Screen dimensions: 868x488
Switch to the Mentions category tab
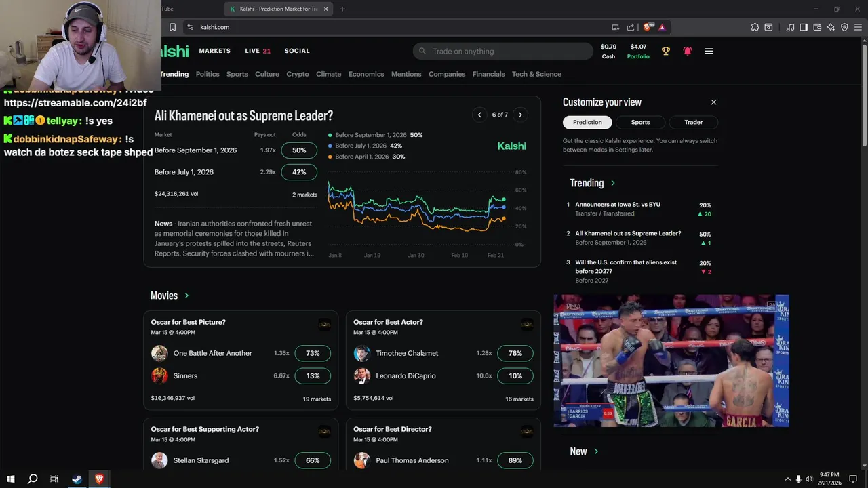(x=406, y=74)
